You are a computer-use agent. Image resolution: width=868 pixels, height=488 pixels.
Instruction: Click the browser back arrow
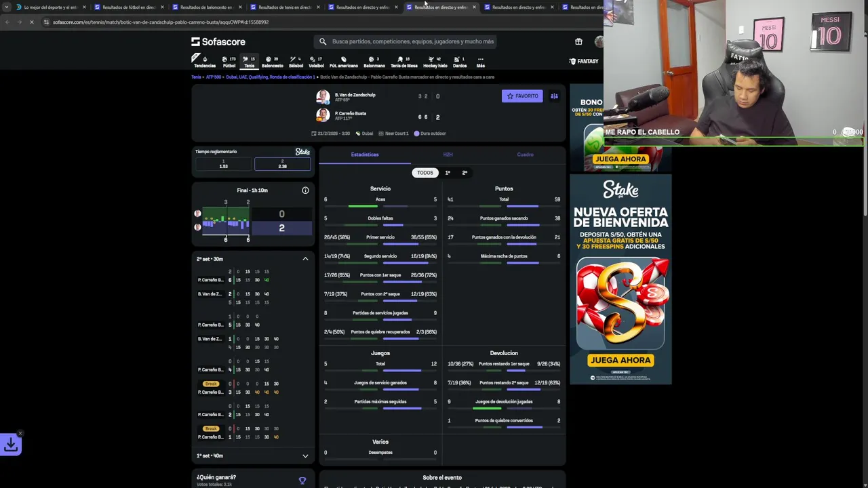tap(7, 22)
